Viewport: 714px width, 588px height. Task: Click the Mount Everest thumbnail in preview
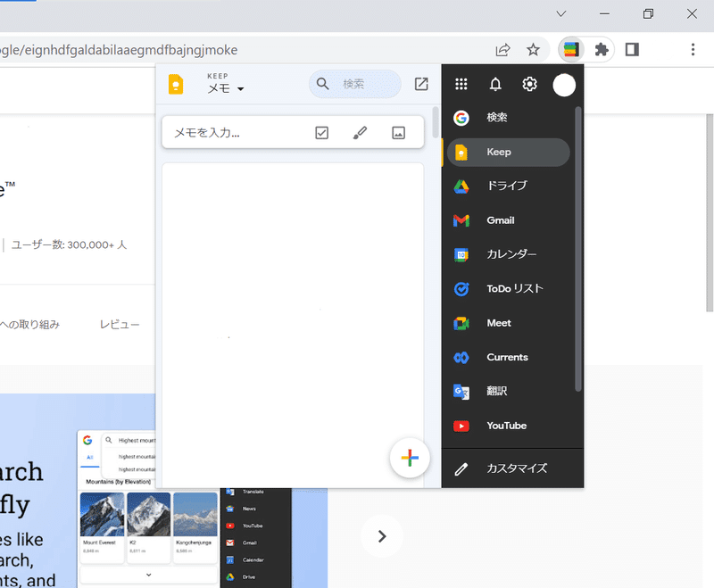point(102,514)
